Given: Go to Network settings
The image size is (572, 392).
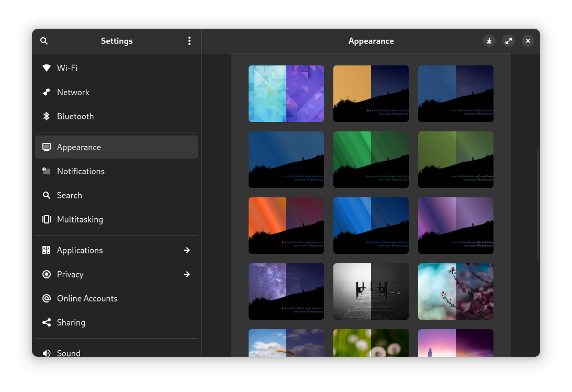Looking at the screenshot, I should 117,92.
